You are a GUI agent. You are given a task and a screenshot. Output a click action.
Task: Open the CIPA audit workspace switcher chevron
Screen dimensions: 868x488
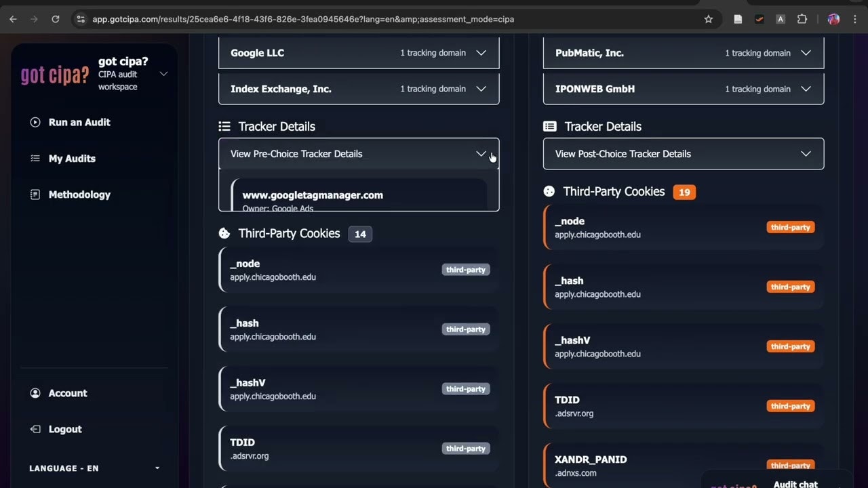pyautogui.click(x=163, y=74)
